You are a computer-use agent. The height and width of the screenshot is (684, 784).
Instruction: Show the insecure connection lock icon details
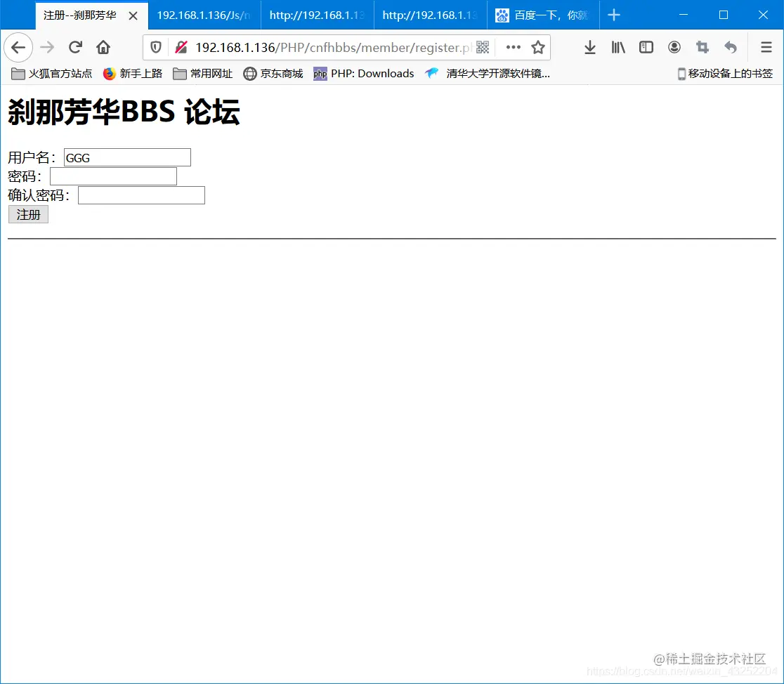(x=181, y=48)
